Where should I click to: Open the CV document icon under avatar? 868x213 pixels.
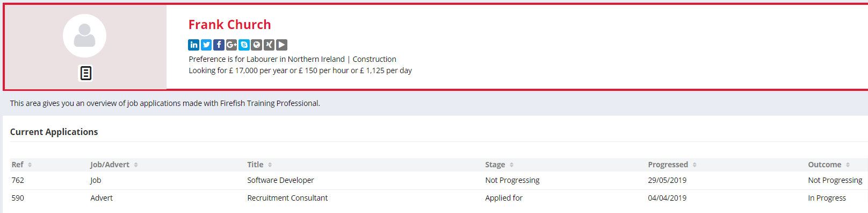coord(85,73)
